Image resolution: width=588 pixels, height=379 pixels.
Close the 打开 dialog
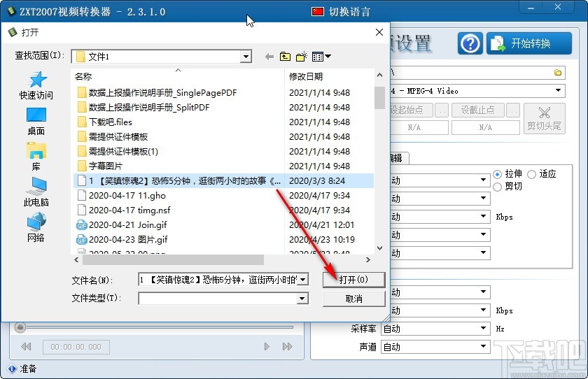tap(379, 32)
